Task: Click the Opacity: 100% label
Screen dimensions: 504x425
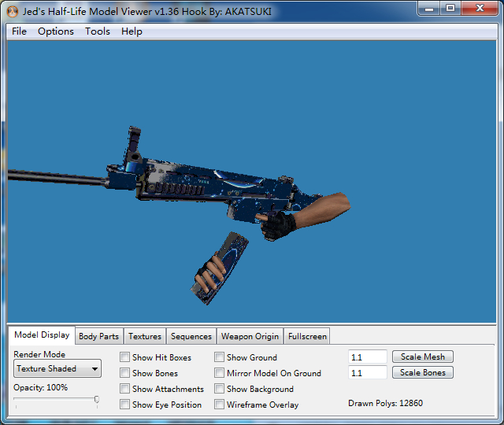Action: tap(40, 387)
